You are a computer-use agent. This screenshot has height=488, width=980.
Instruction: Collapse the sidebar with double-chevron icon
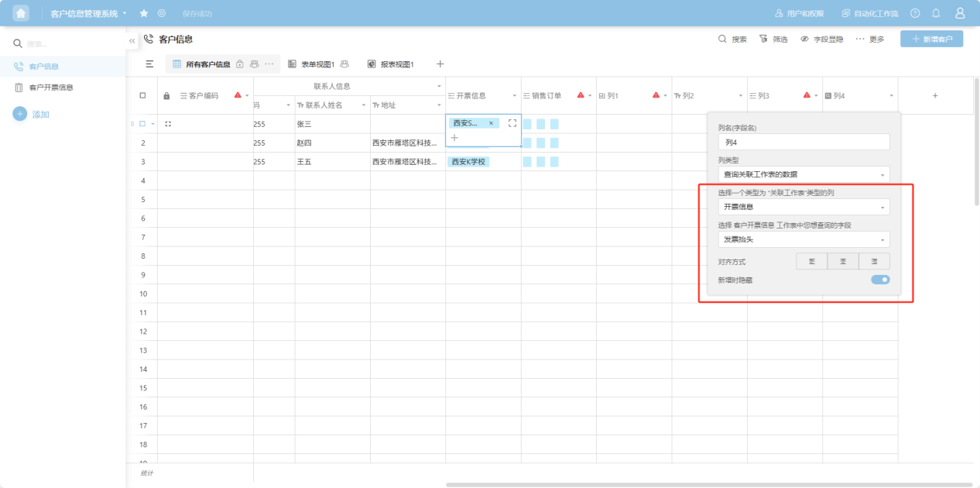tap(132, 40)
